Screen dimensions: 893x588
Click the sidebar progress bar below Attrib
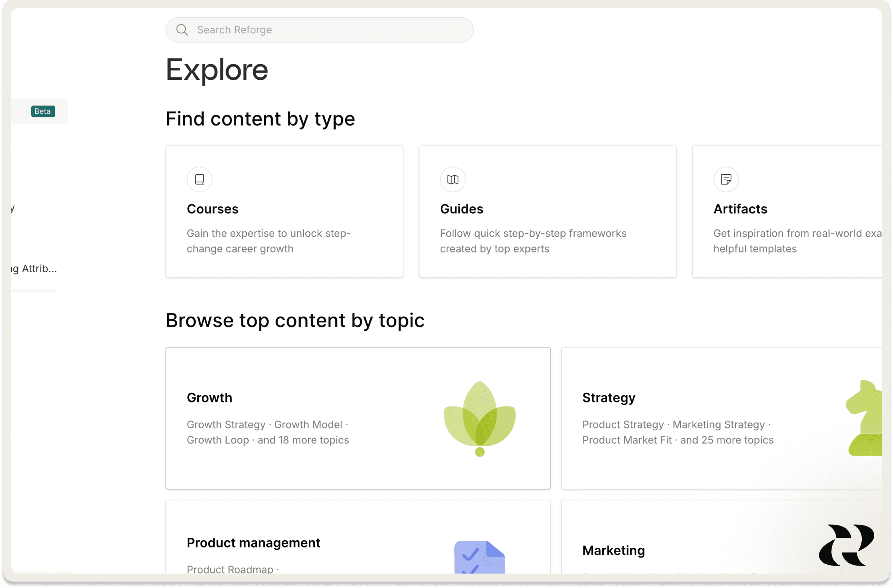pyautogui.click(x=35, y=291)
